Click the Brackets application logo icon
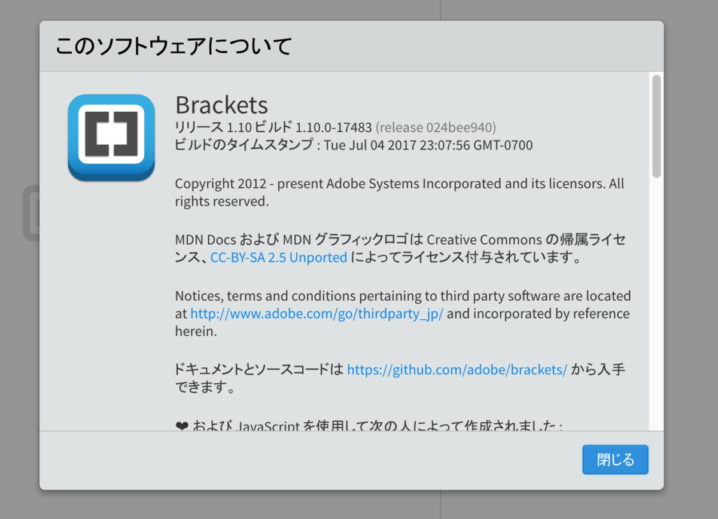Image resolution: width=718 pixels, height=519 pixels. coord(111,137)
